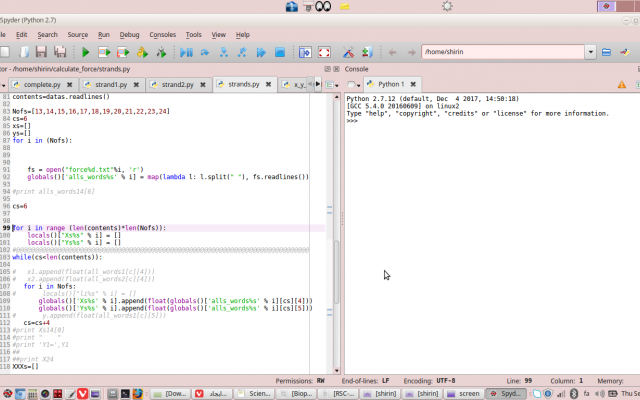Click the Step into function icon
The image size is (640, 400).
coord(224,52)
